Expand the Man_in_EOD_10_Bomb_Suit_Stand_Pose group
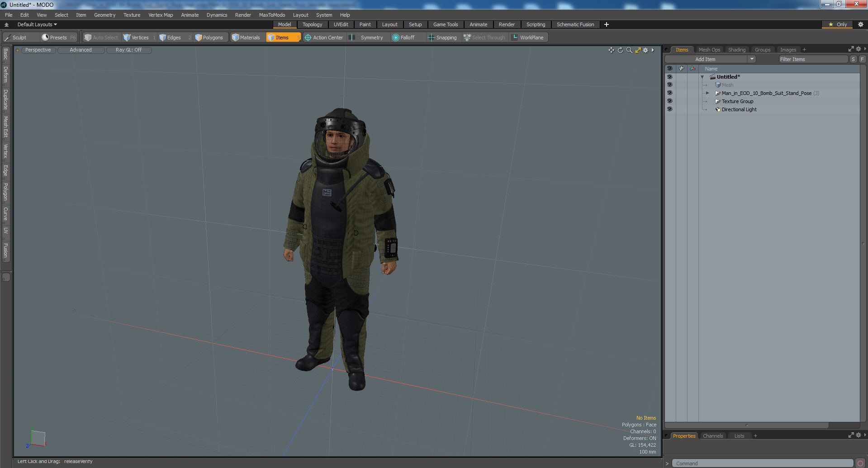868x468 pixels. pos(708,93)
